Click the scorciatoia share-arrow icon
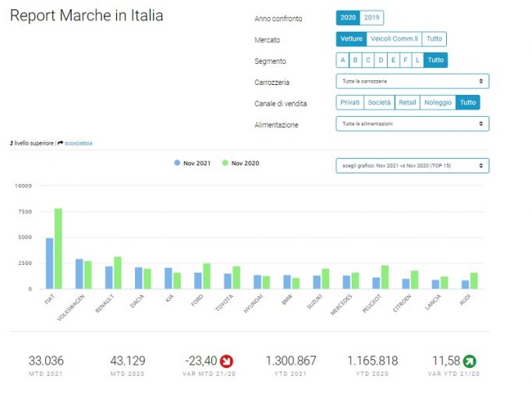 60,143
